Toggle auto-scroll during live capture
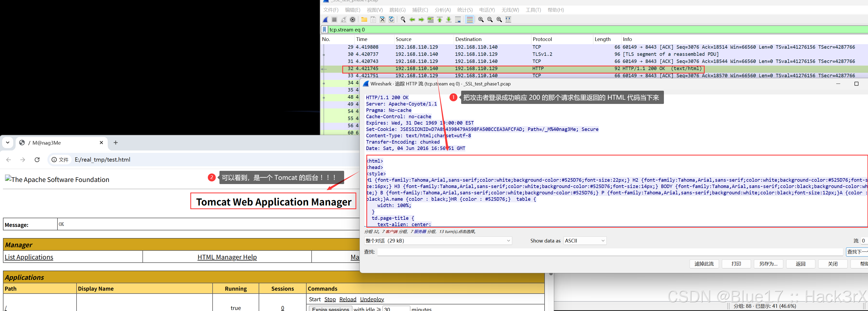This screenshot has height=311, width=868. point(458,20)
